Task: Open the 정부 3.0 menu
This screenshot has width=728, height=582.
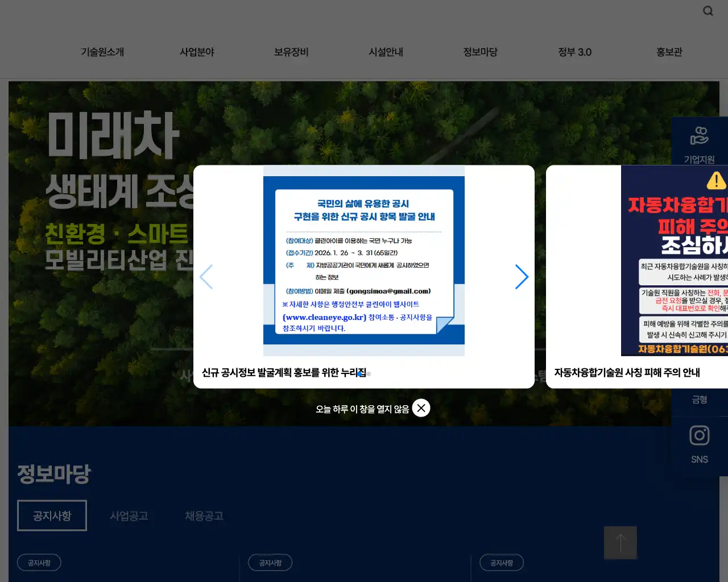Action: (x=575, y=52)
